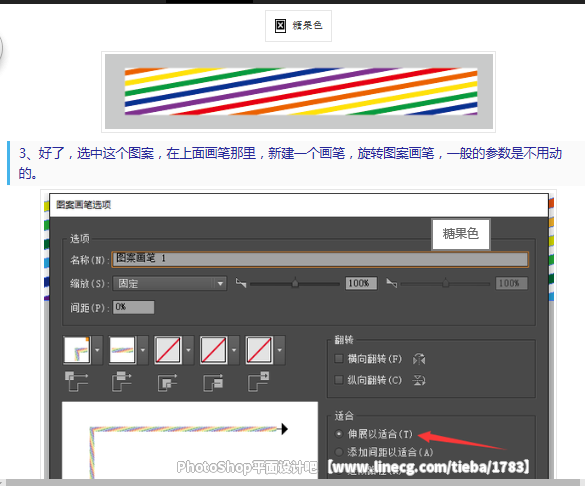Viewport: 585px width, 486px height.
Task: Select 伸展以适合 (T) radio button
Action: click(x=339, y=434)
